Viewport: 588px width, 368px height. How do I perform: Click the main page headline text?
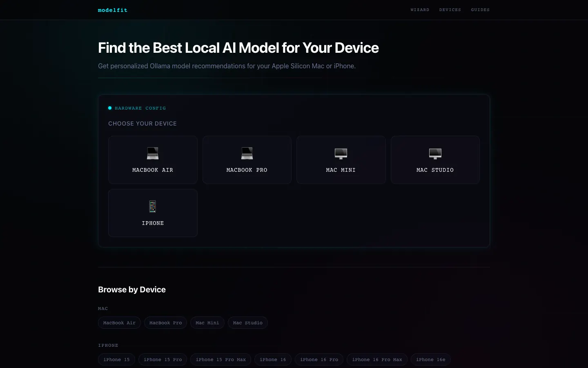tap(238, 48)
